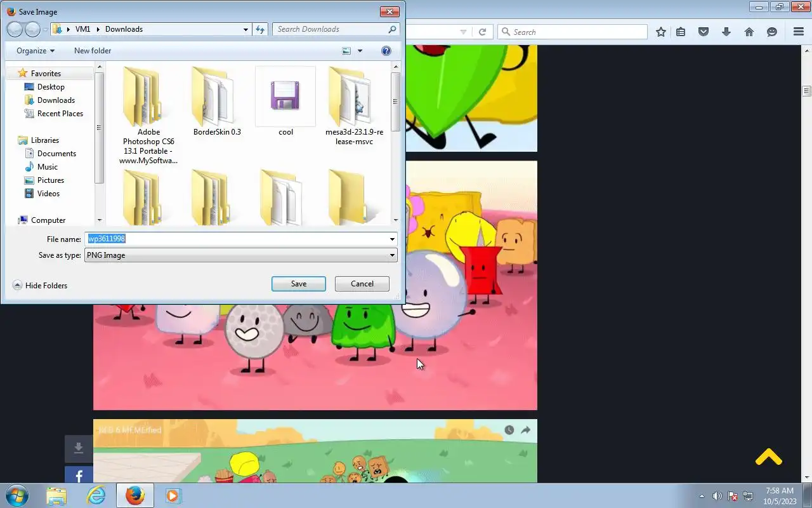Open the view options dropdown arrow
Viewport: 812px width, 508px height.
pos(360,51)
